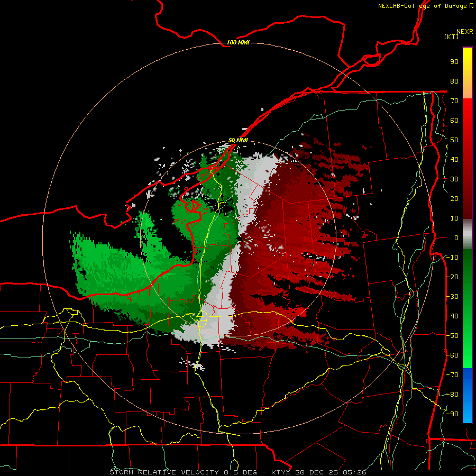Click the -60 value on the velocity scale
The image size is (476, 476).
tap(452, 355)
